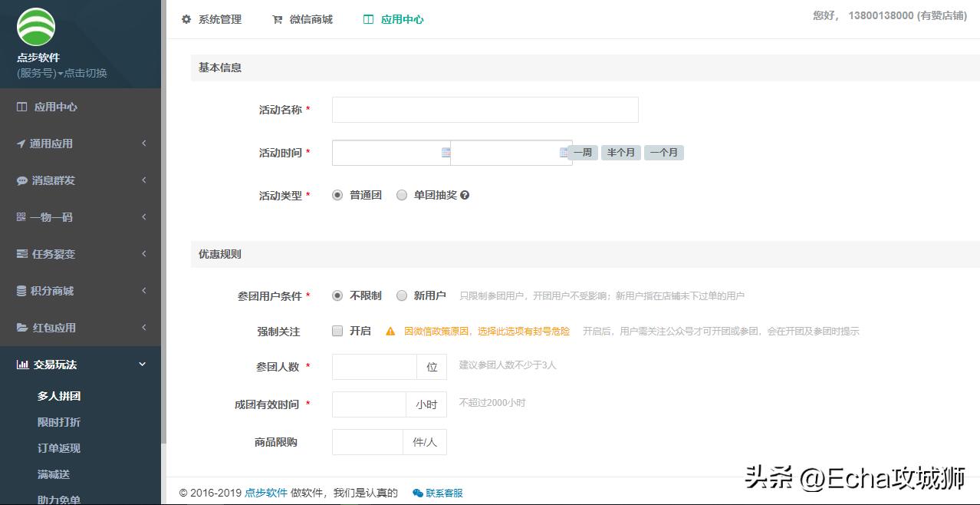Set duration with the 一周 quick button
This screenshot has width=980, height=505.
pos(581,152)
